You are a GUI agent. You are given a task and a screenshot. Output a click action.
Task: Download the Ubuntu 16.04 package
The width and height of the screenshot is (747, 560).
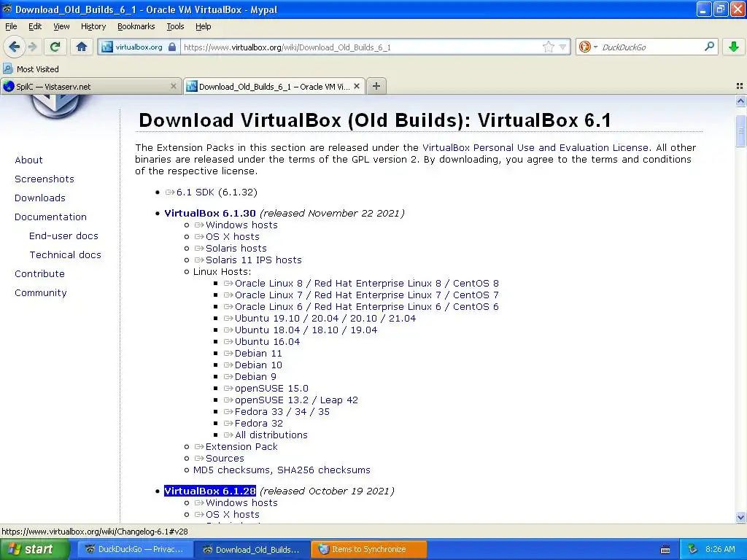click(267, 341)
